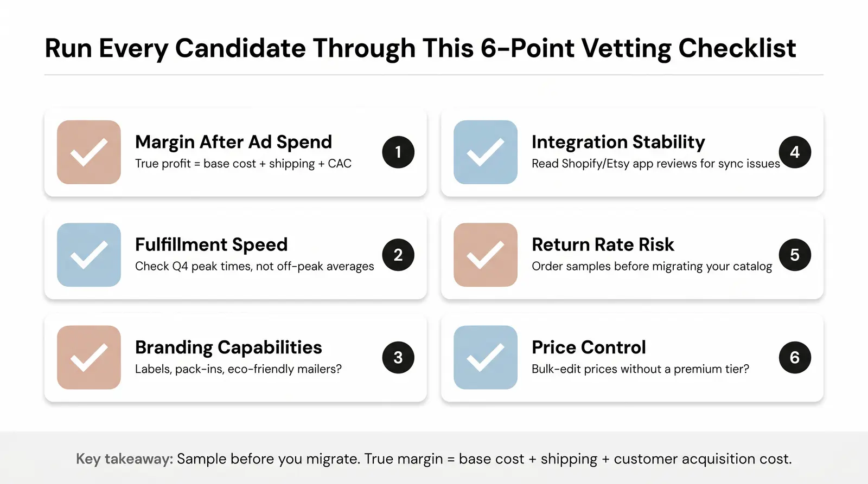Click the number 6 circle badge
This screenshot has height=484, width=868.
tap(795, 357)
